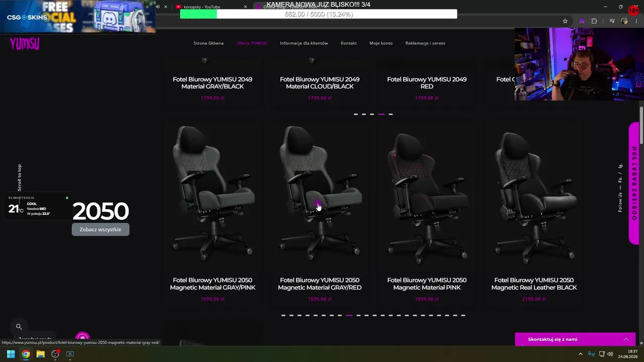Image resolution: width=644 pixels, height=362 pixels.
Task: Click the Follow Us — Fb. / Ig. text
Action: [x=621, y=188]
